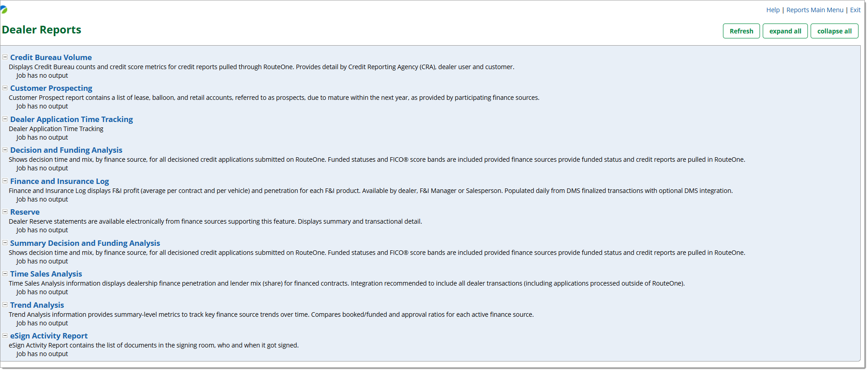
Task: Open the Credit Bureau Volume report title
Action: pyautogui.click(x=51, y=57)
